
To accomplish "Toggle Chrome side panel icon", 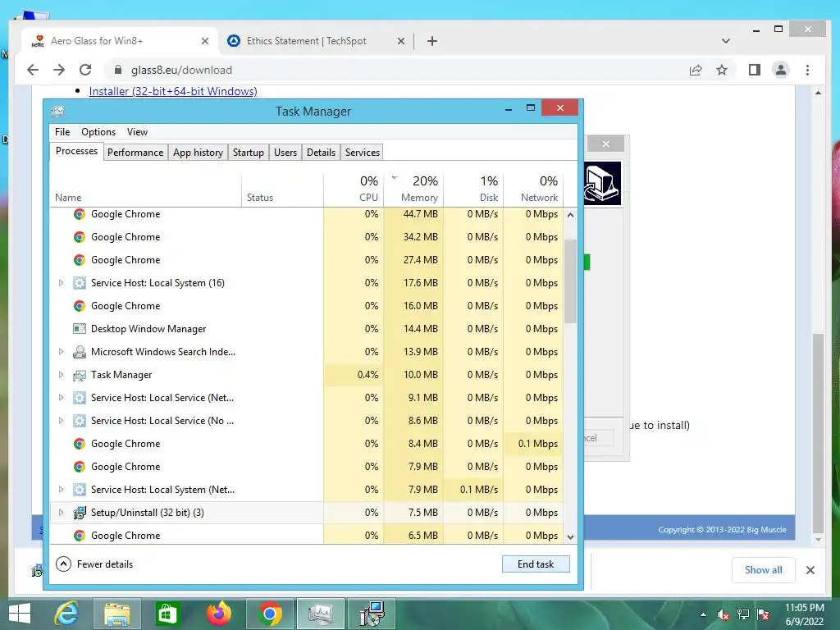I will [755, 70].
